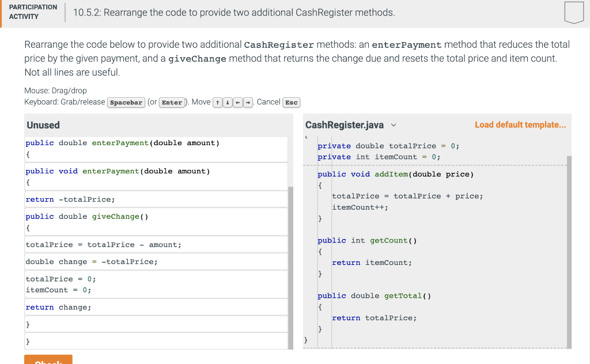Click the first closing brace line
The height and width of the screenshot is (364, 590).
pos(156,323)
